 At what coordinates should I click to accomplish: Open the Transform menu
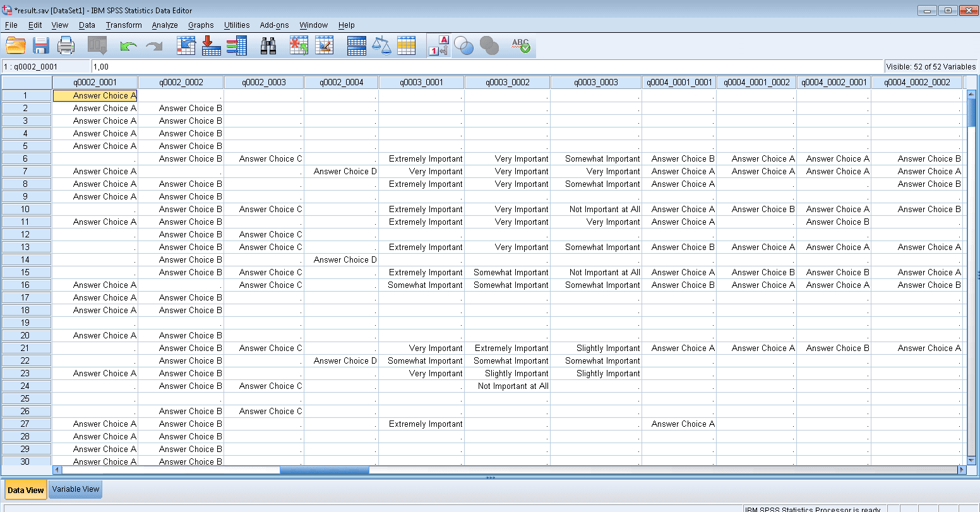click(x=124, y=25)
